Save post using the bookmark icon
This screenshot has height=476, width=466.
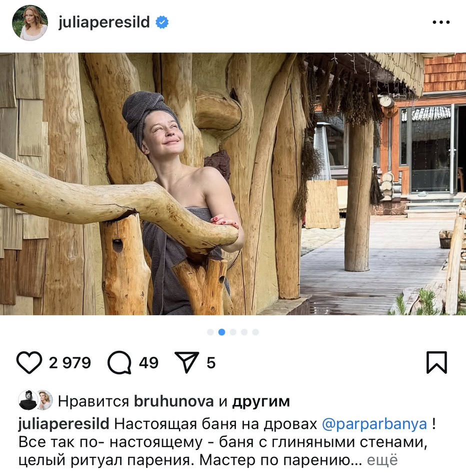[436, 362]
